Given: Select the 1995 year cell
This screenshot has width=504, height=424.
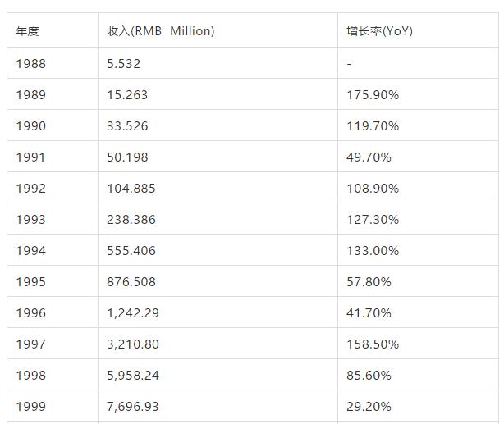Looking at the screenshot, I should click(53, 281).
